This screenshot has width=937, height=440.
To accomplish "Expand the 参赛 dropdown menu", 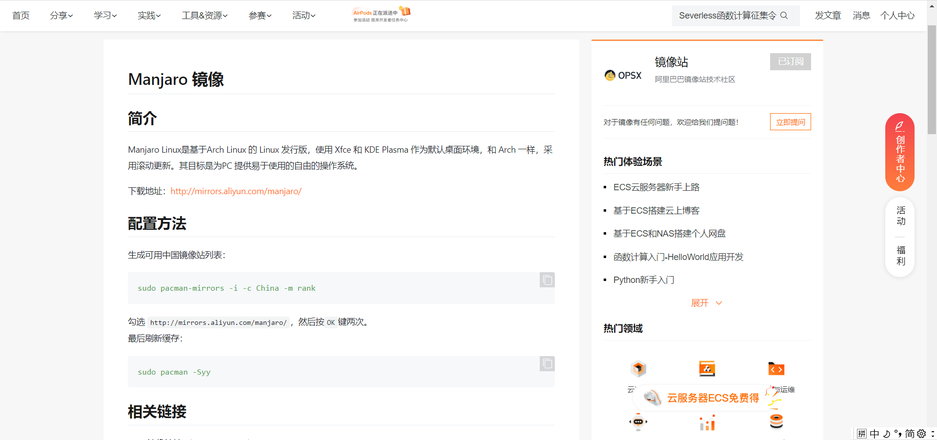I will pos(260,16).
